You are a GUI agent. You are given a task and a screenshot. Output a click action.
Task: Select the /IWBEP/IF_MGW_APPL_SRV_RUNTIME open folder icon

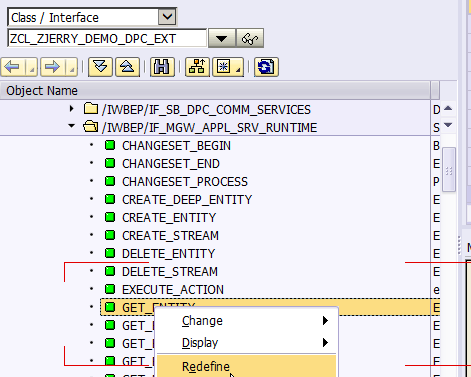[x=91, y=127]
